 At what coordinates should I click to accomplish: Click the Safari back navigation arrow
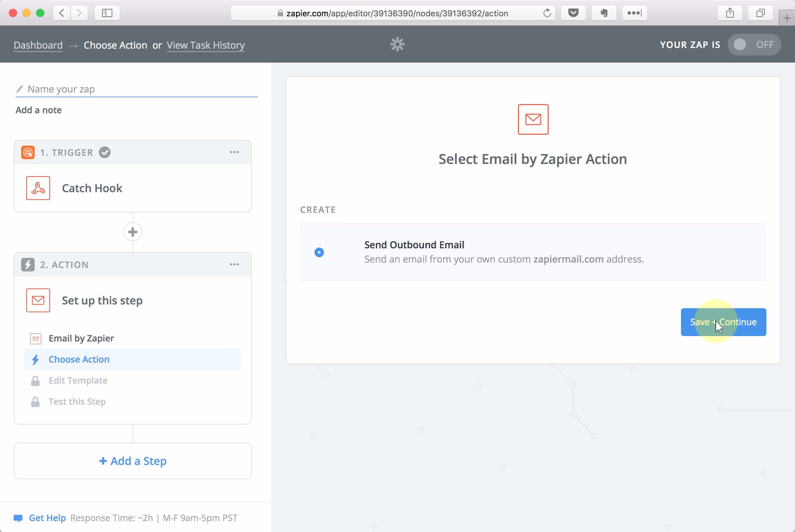(62, 13)
